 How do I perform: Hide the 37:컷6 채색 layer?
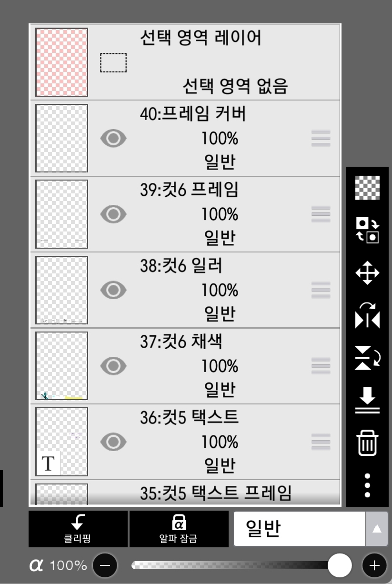tap(113, 366)
